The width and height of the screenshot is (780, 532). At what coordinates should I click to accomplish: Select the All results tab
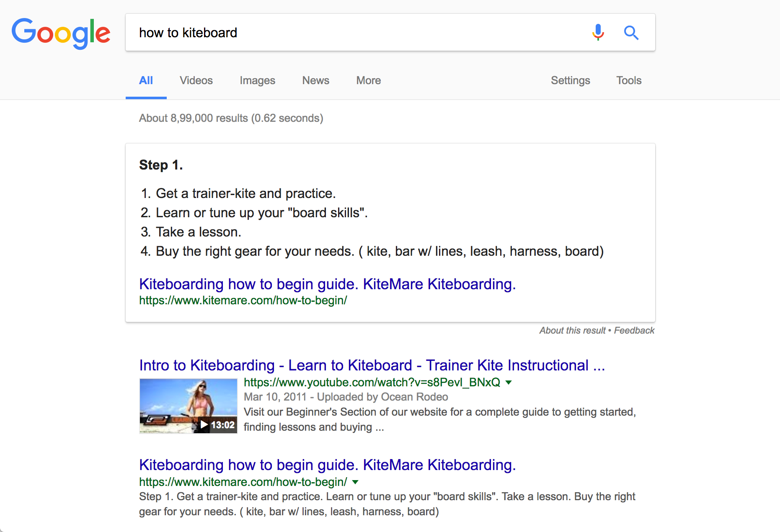point(146,80)
